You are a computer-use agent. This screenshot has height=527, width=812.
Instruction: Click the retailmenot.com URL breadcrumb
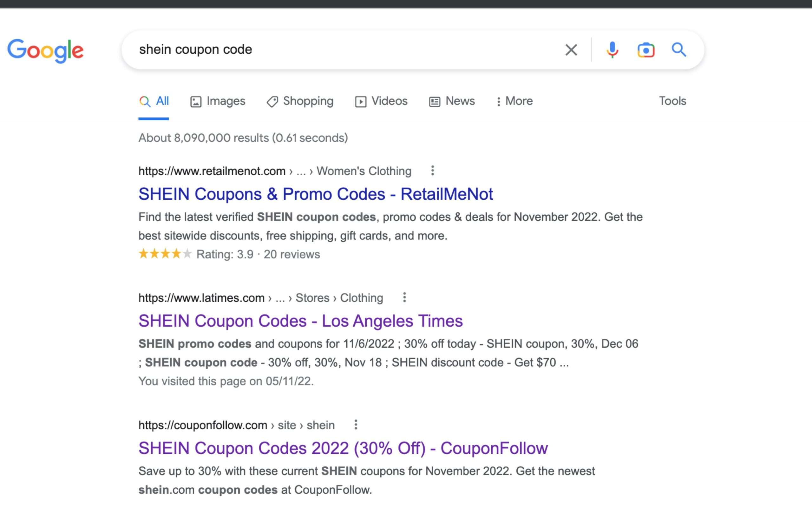point(275,171)
